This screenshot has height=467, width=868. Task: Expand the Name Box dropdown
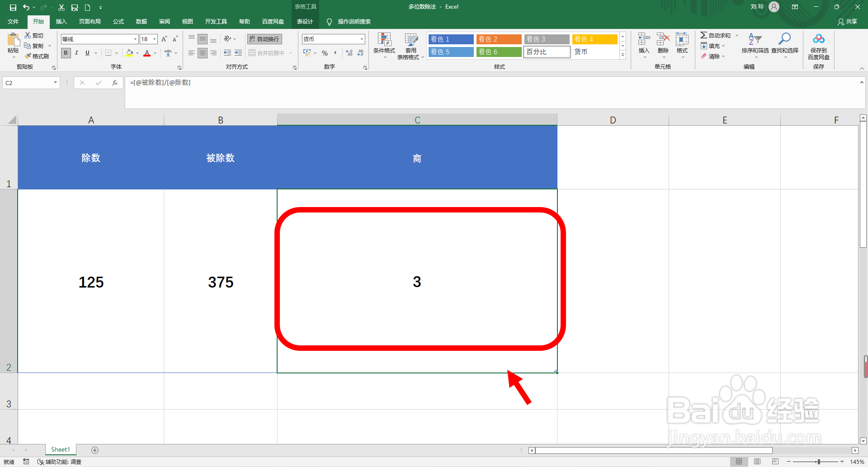click(x=55, y=83)
